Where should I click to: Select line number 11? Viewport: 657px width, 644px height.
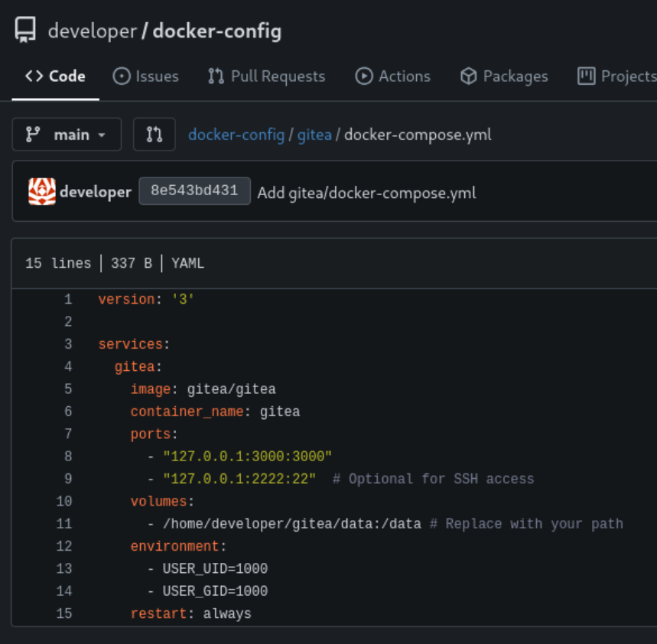pyautogui.click(x=64, y=524)
